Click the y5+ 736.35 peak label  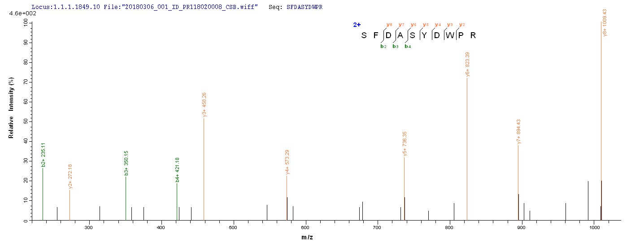click(405, 143)
